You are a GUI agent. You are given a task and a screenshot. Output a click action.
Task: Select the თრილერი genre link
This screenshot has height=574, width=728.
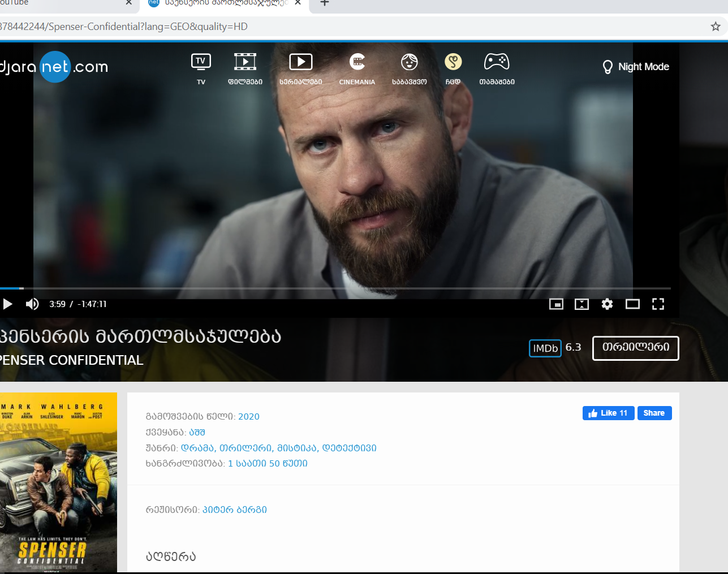coord(247,448)
